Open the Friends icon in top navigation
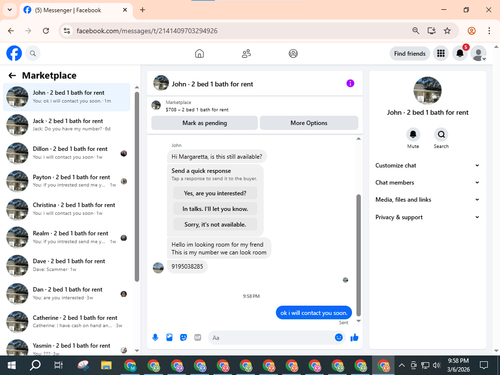This screenshot has width=500, height=375. (x=246, y=53)
